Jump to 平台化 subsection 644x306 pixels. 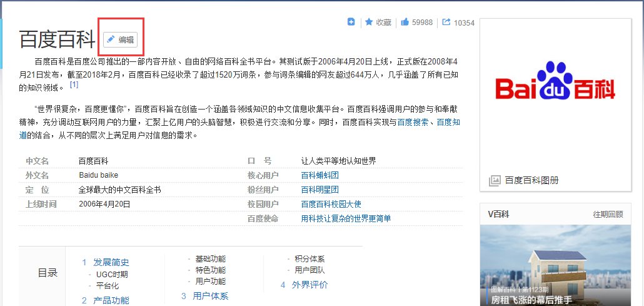pyautogui.click(x=107, y=285)
